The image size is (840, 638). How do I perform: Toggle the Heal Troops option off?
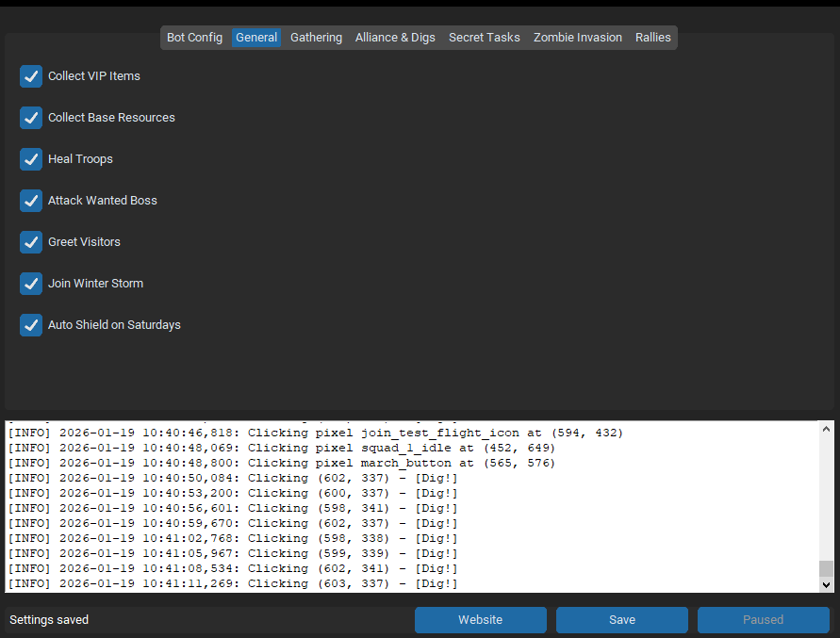(31, 159)
